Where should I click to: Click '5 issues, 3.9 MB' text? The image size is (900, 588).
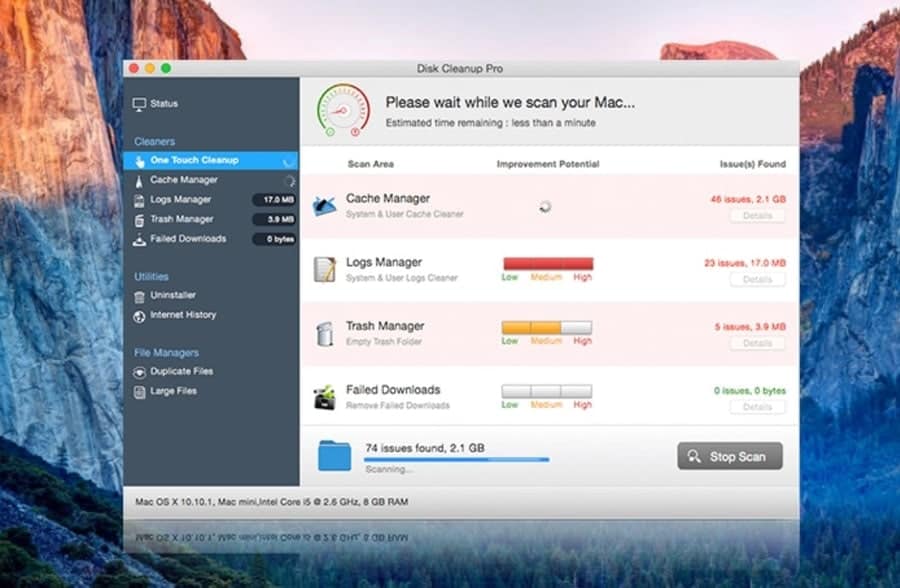(750, 327)
